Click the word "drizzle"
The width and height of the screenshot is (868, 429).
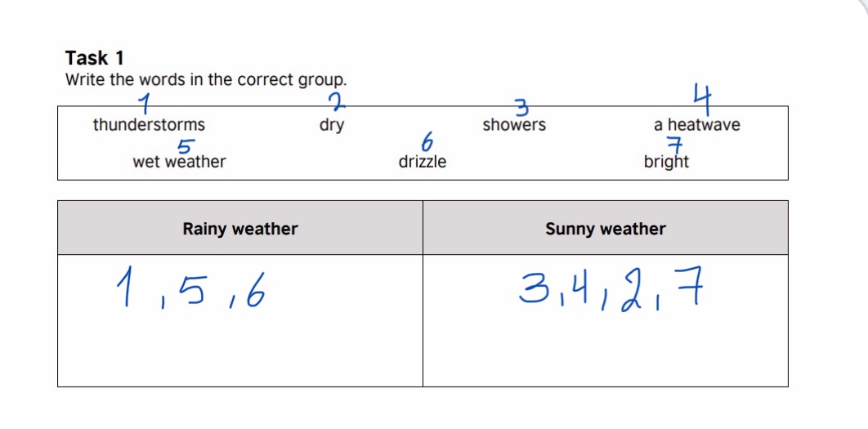tap(423, 162)
